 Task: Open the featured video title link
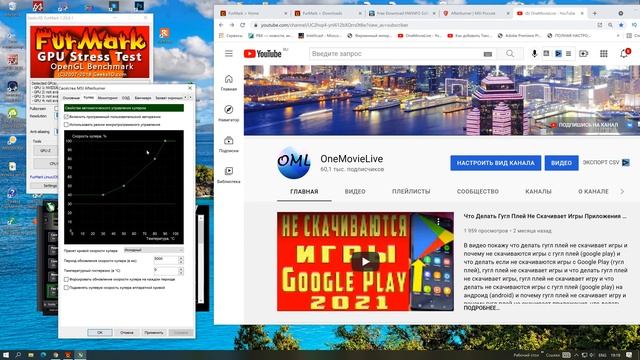[545, 216]
